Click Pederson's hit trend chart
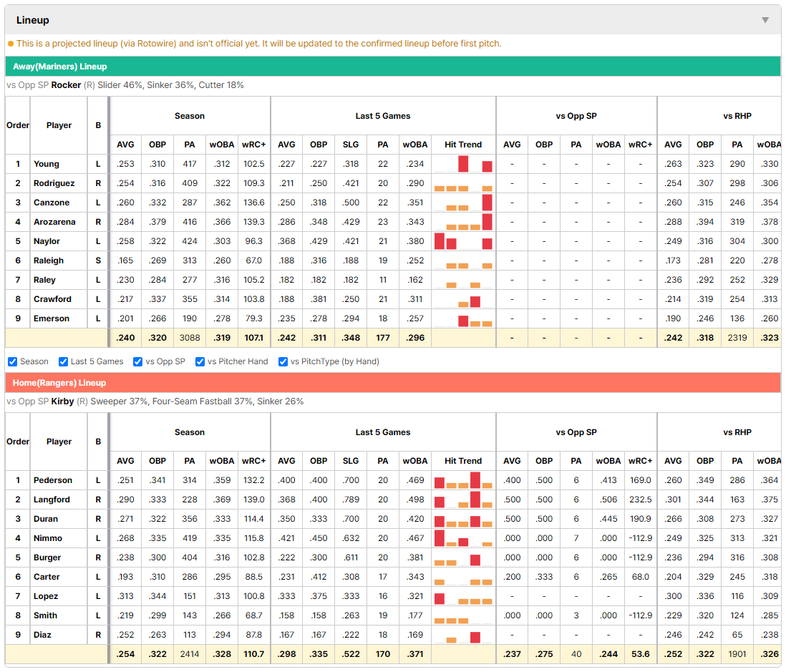The width and height of the screenshot is (786, 672). [463, 480]
